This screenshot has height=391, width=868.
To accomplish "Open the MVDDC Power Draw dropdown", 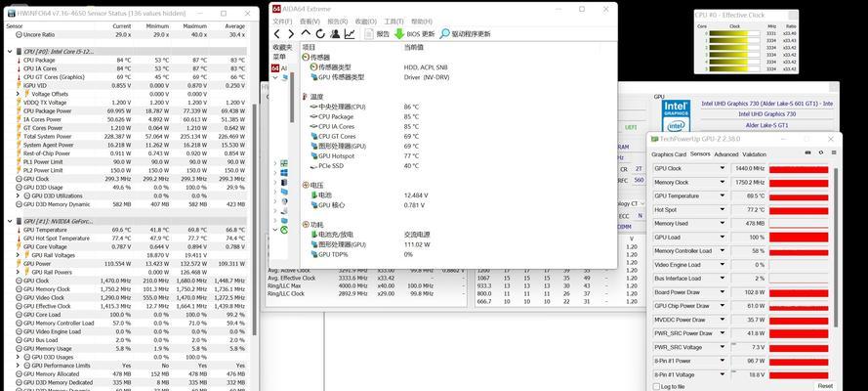I will point(723,320).
